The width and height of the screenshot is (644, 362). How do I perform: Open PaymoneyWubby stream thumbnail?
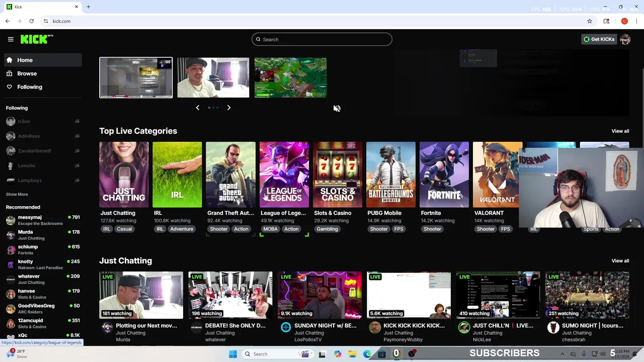tap(409, 295)
